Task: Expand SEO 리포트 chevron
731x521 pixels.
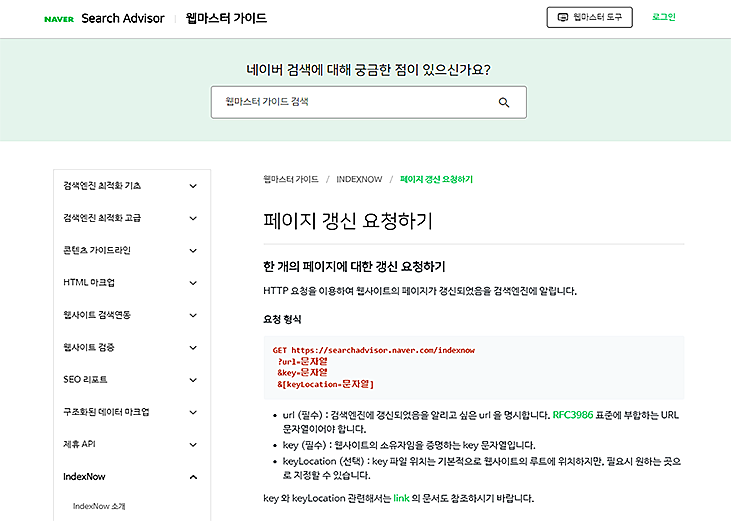Action: (193, 380)
